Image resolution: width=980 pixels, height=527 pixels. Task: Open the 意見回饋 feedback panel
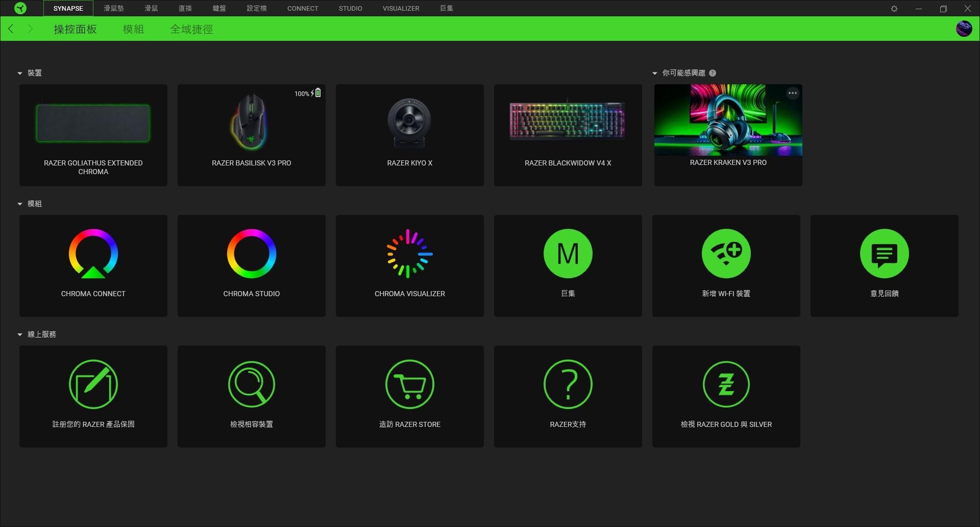(885, 253)
